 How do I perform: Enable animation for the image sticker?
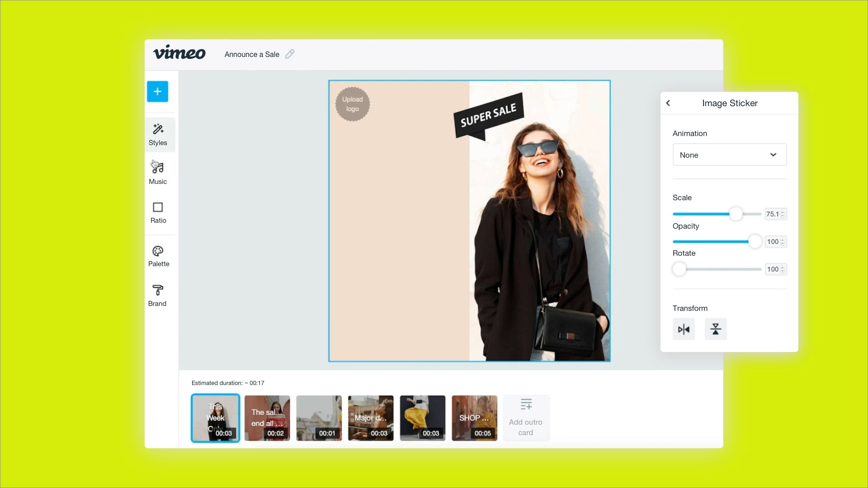pyautogui.click(x=729, y=155)
